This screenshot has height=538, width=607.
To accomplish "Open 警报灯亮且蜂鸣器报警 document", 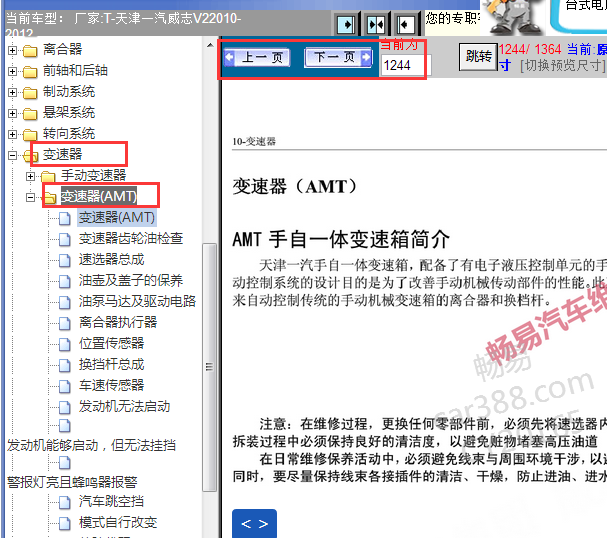I will coord(72,482).
